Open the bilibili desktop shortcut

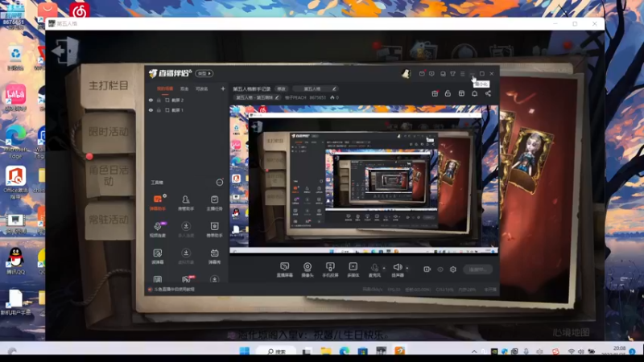click(x=15, y=97)
